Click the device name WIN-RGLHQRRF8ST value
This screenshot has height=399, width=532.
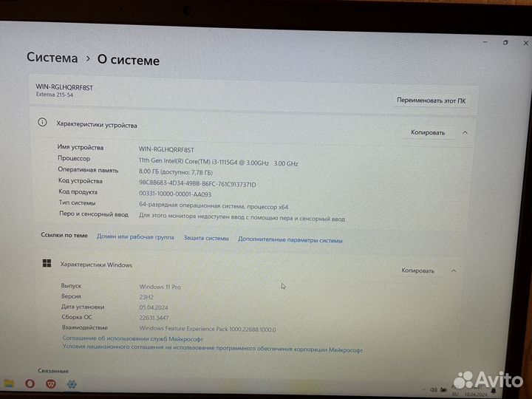166,149
